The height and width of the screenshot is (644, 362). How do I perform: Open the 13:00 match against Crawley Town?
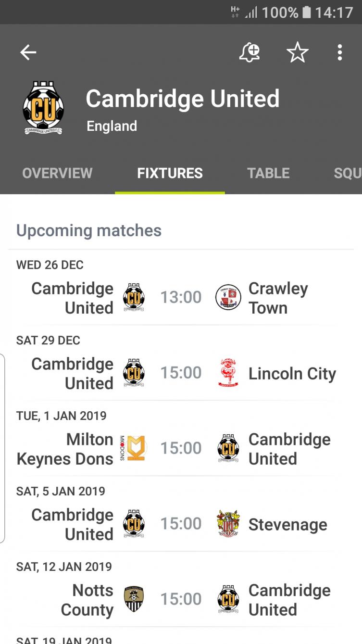point(181,297)
